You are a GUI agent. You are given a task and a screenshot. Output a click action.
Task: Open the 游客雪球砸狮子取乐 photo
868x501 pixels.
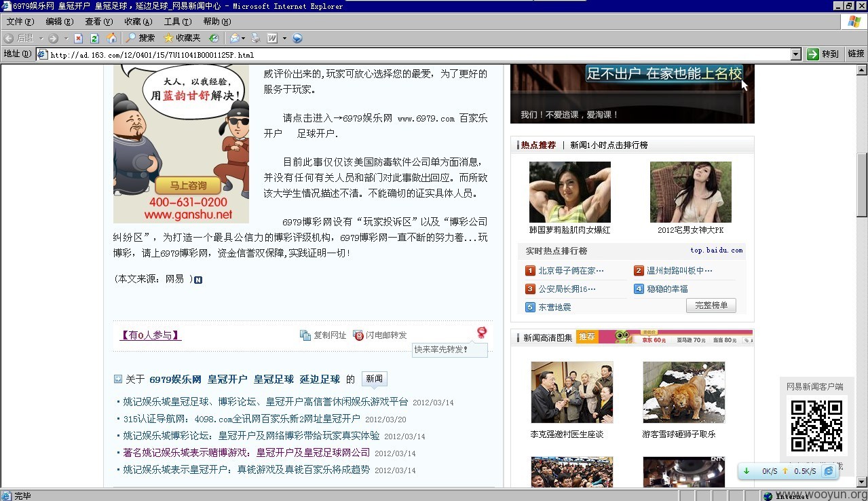[684, 392]
